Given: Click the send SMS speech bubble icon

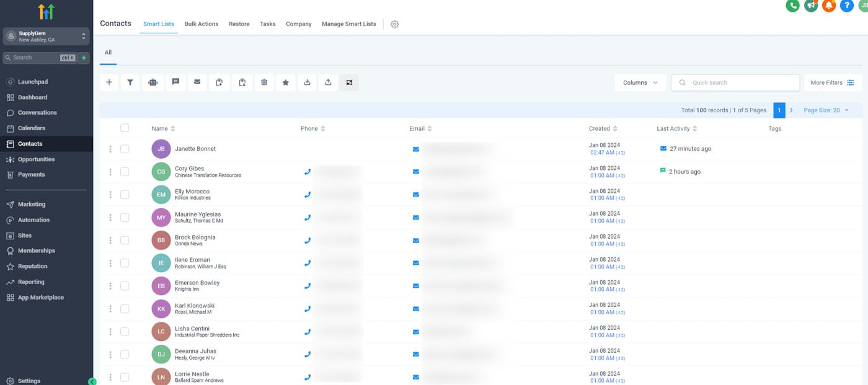Looking at the screenshot, I should tap(175, 82).
